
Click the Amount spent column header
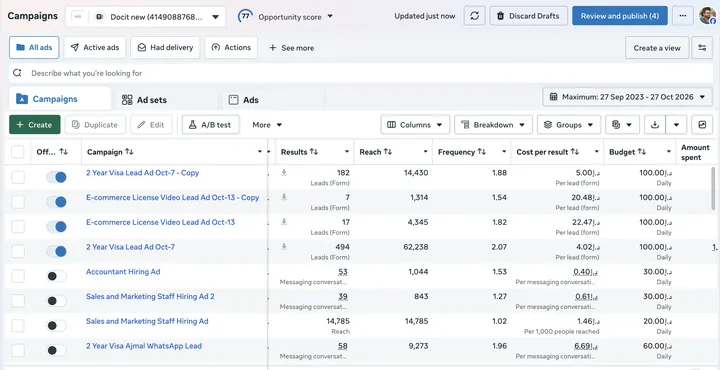point(695,152)
